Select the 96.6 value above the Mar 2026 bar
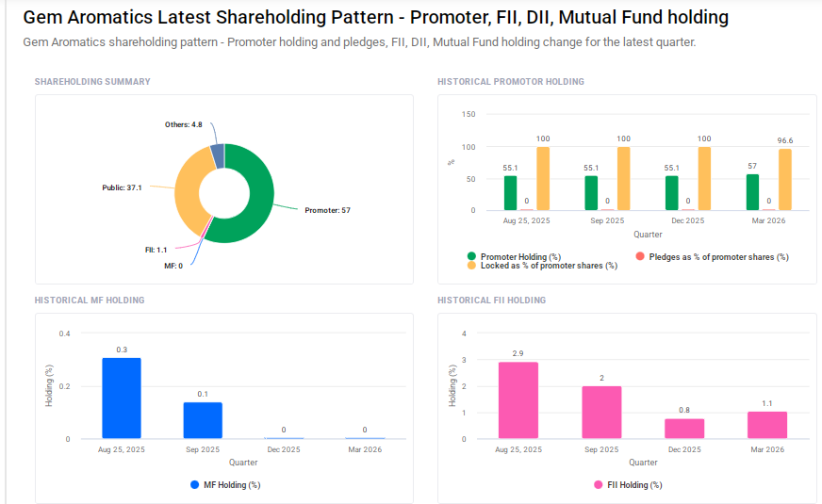Viewport: 822px width, 504px height. pos(785,140)
